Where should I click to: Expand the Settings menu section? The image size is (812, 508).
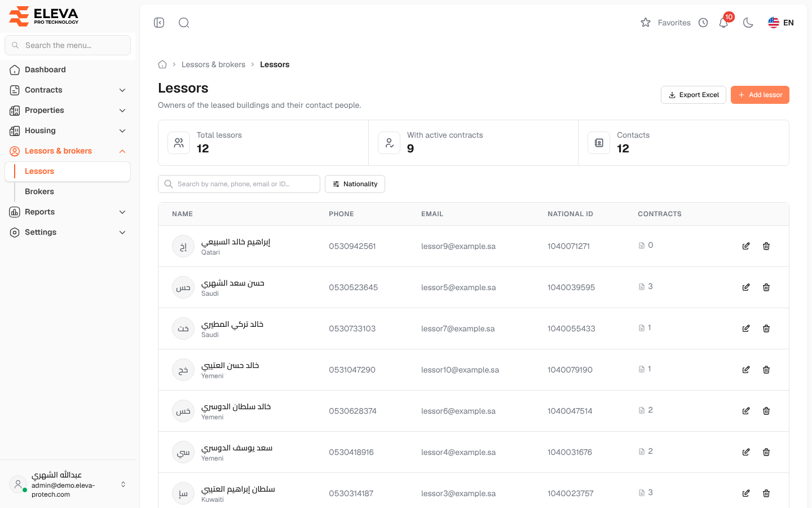[68, 232]
